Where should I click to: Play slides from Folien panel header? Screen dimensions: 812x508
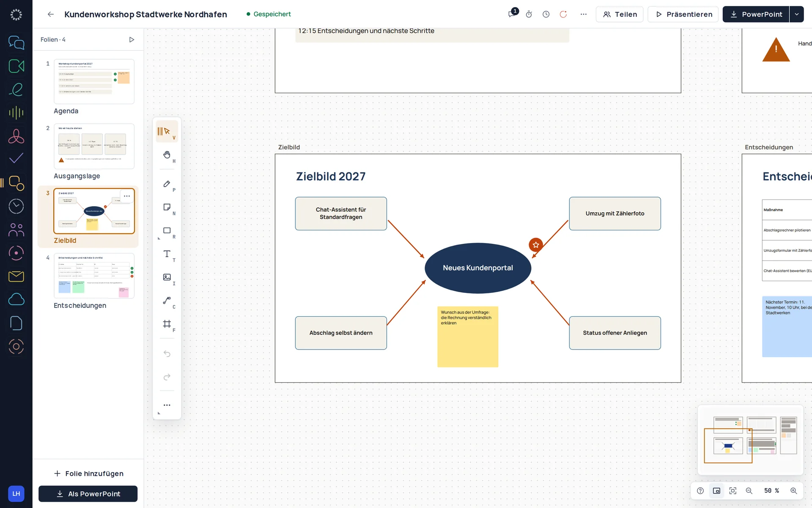tap(132, 40)
